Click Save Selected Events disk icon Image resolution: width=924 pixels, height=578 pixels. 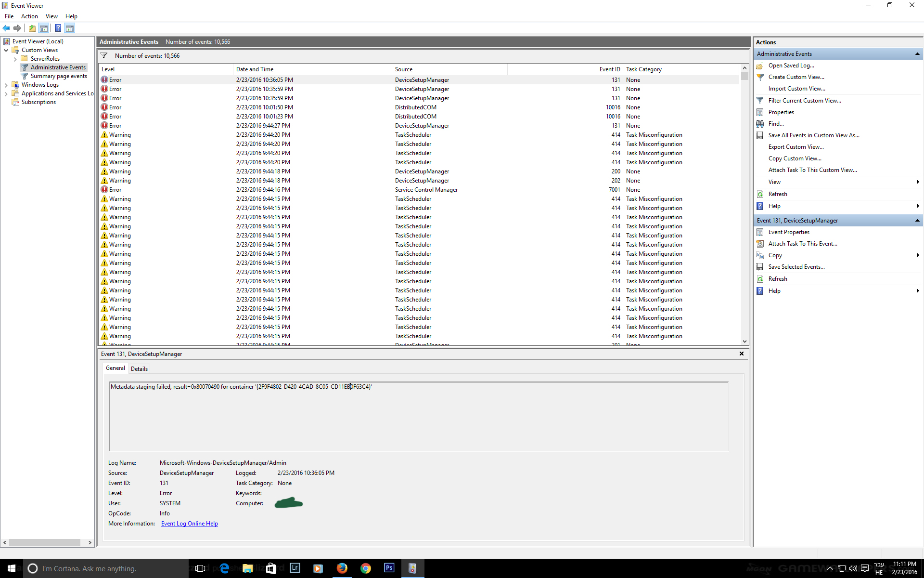pos(760,267)
